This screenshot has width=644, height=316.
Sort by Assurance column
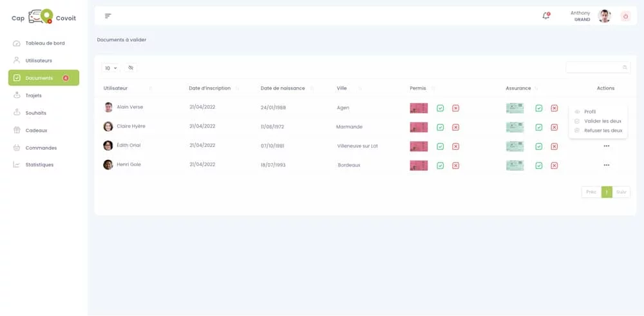pyautogui.click(x=536, y=88)
